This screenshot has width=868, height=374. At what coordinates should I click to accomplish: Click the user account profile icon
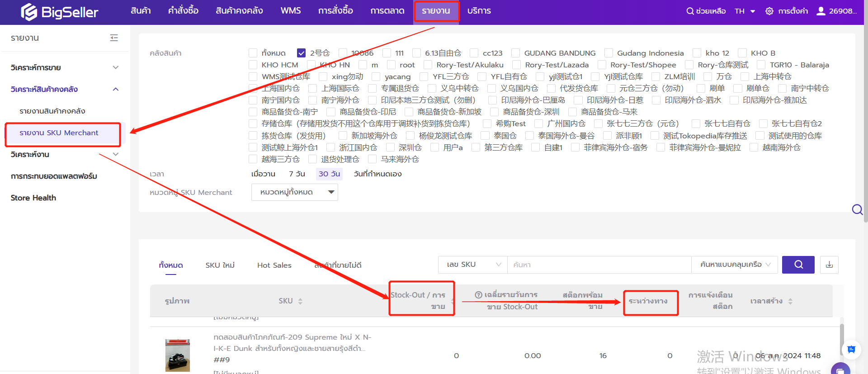click(x=821, y=11)
